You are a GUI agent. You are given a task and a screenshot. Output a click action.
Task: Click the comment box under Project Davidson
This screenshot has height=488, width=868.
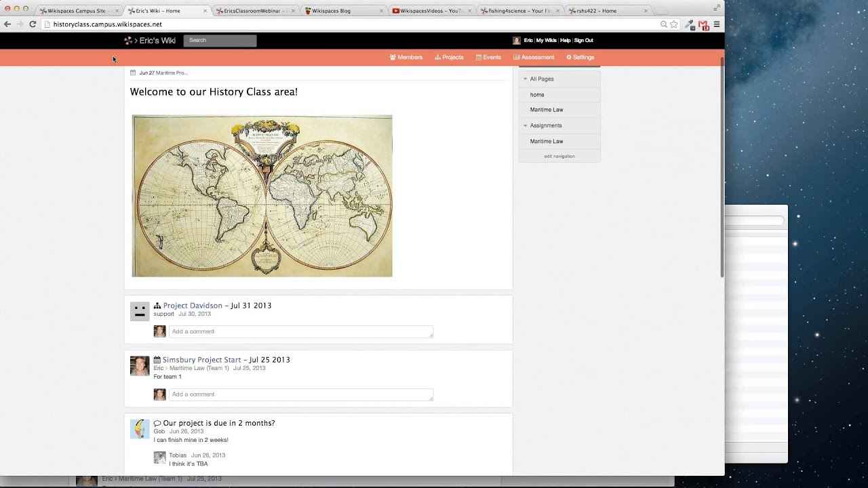click(x=300, y=331)
